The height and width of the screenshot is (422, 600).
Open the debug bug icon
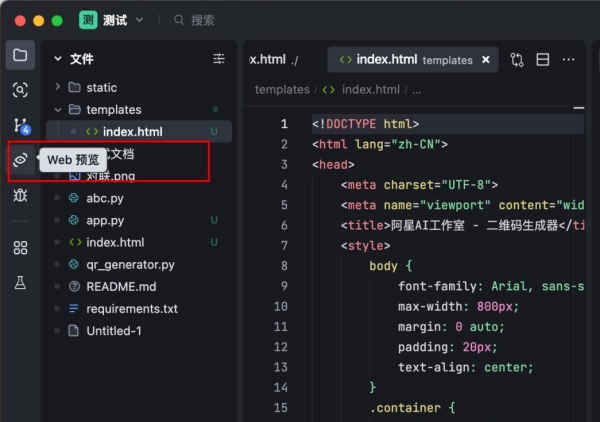pos(20,195)
